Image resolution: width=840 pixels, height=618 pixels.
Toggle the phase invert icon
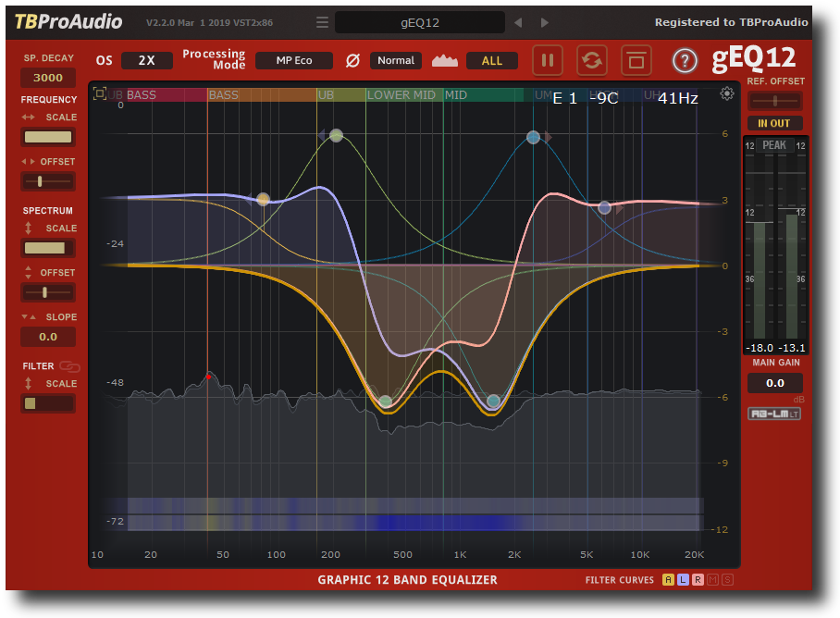352,60
